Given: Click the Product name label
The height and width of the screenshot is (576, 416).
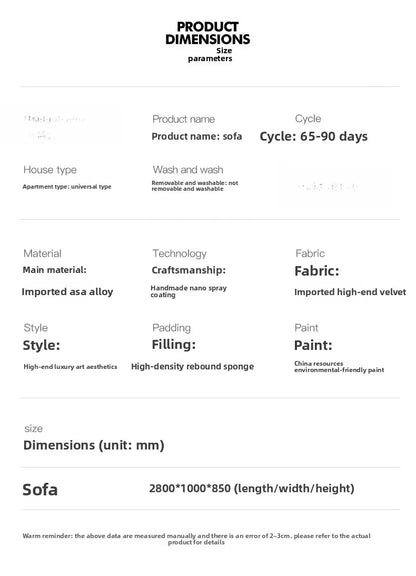Looking at the screenshot, I should tap(183, 119).
